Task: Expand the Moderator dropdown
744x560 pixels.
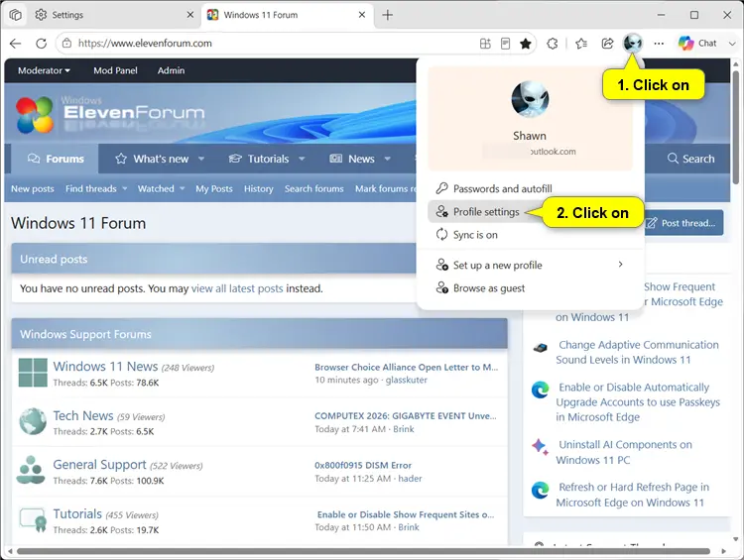Action: pyautogui.click(x=44, y=70)
